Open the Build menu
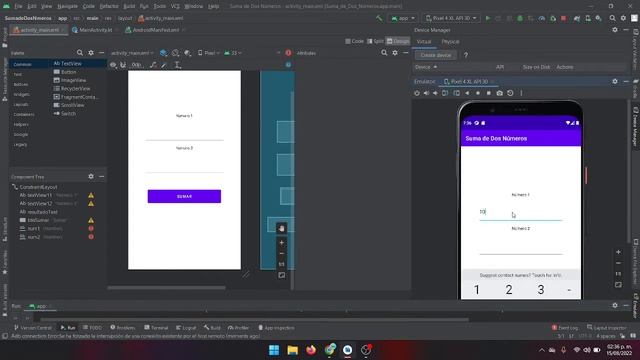 pyautogui.click(x=129, y=6)
